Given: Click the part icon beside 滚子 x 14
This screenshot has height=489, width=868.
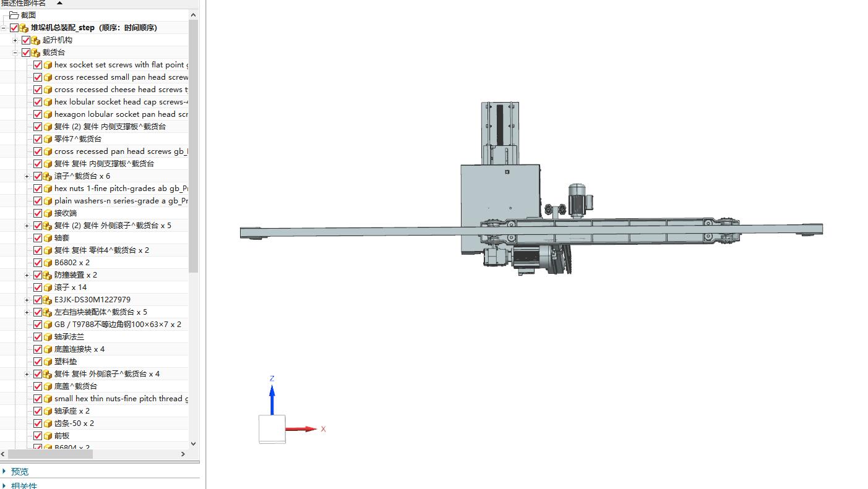Looking at the screenshot, I should click(x=48, y=287).
